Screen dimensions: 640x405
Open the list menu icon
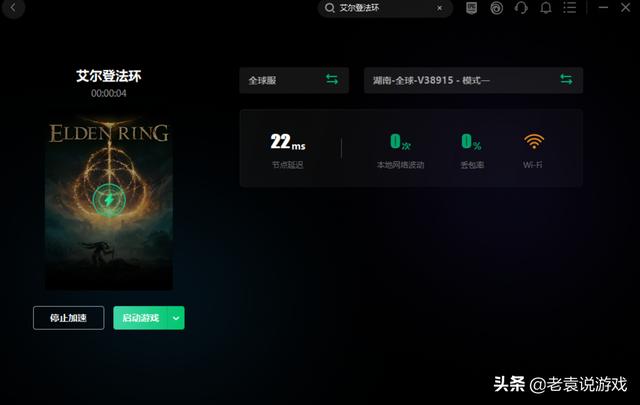pyautogui.click(x=570, y=7)
